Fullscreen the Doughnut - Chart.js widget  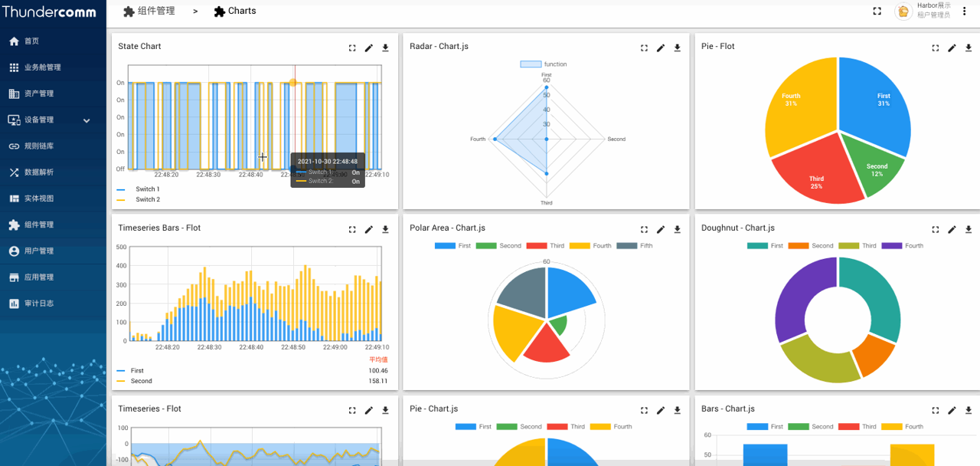[936, 229]
